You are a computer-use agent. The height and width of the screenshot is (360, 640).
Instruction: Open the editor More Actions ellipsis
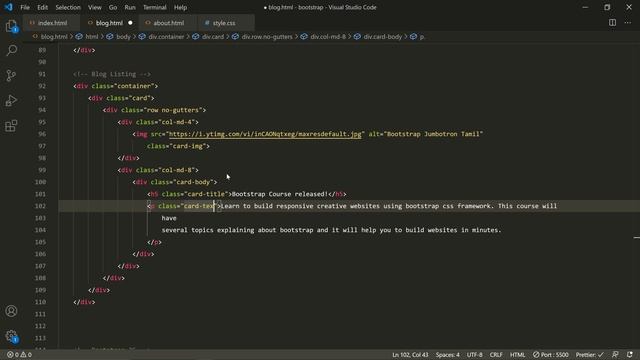coord(628,23)
